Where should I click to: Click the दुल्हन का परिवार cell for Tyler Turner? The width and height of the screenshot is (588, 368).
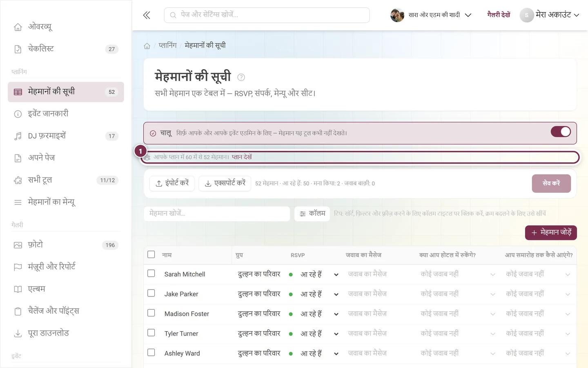(x=259, y=334)
